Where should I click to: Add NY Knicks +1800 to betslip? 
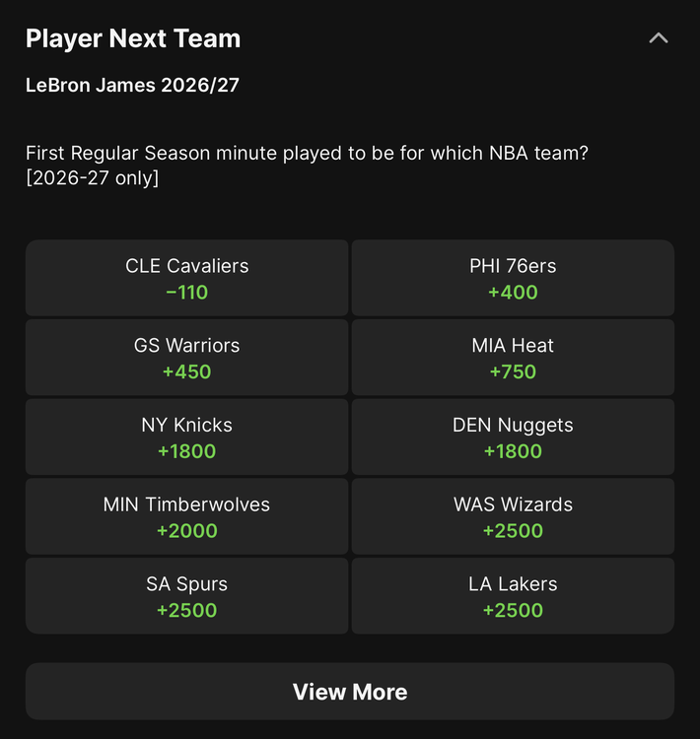(186, 437)
